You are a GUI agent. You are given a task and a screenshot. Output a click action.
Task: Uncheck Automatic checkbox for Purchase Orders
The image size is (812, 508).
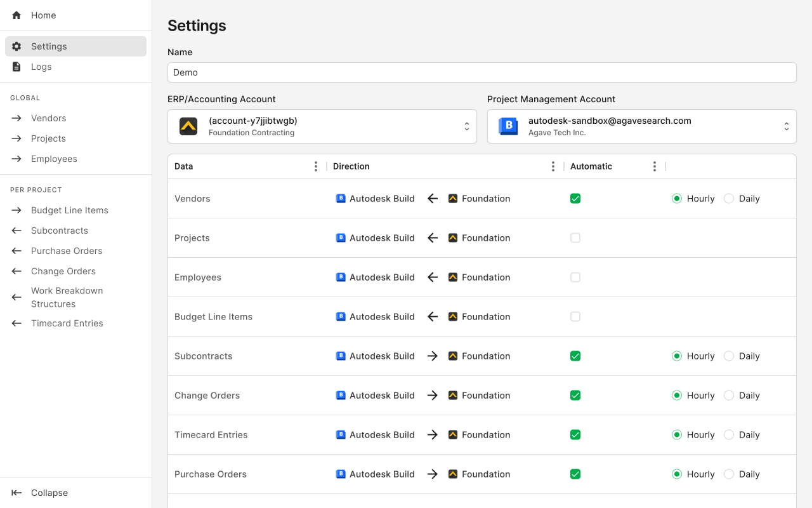(575, 474)
